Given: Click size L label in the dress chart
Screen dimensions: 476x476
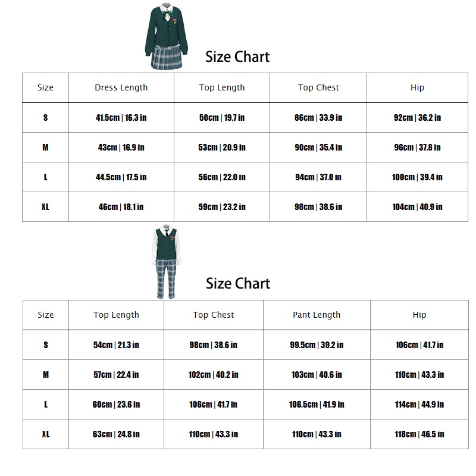Looking at the screenshot, I should 45,177.
